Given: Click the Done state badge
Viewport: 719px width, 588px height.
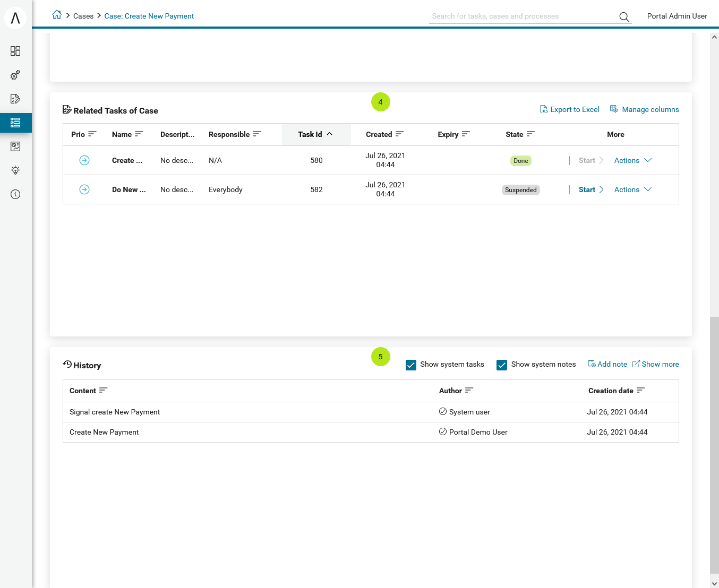Looking at the screenshot, I should 521,161.
